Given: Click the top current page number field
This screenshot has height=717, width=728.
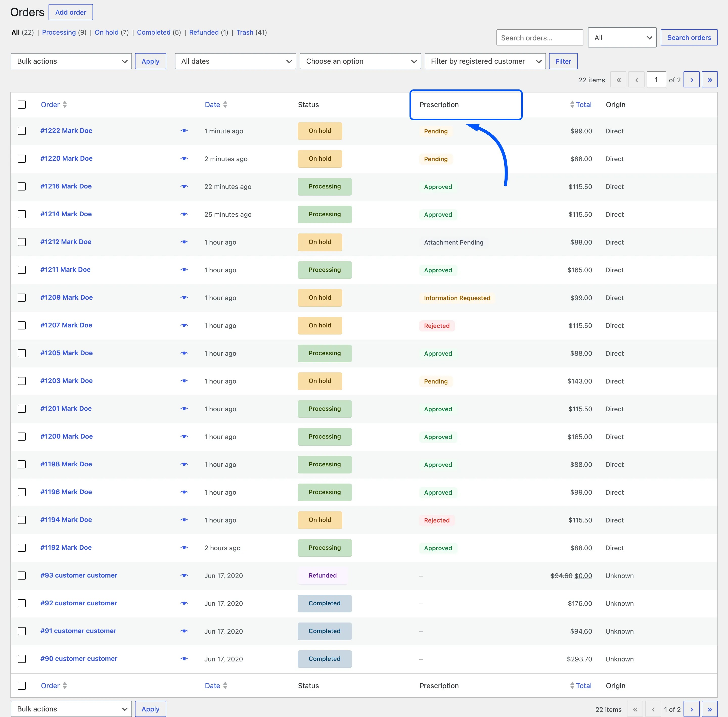Looking at the screenshot, I should point(656,80).
